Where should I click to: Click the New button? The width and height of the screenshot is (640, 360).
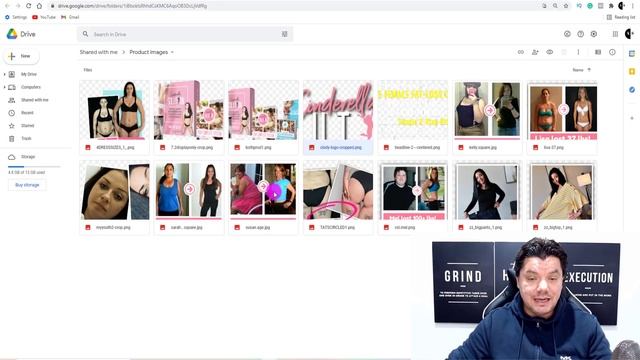coord(21,56)
